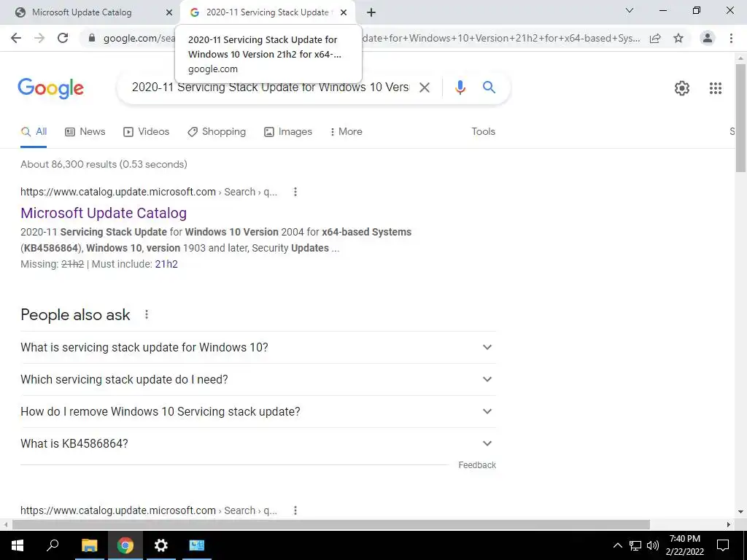747x560 pixels.
Task: Expand 'What is servicing stack update for Windows 10?'
Action: [258, 347]
